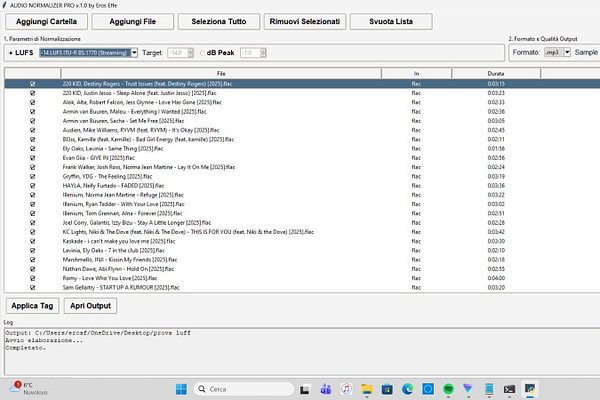Select file KC Lights - THIS IS FOR YOU
This screenshot has width=600, height=400.
pyautogui.click(x=188, y=232)
